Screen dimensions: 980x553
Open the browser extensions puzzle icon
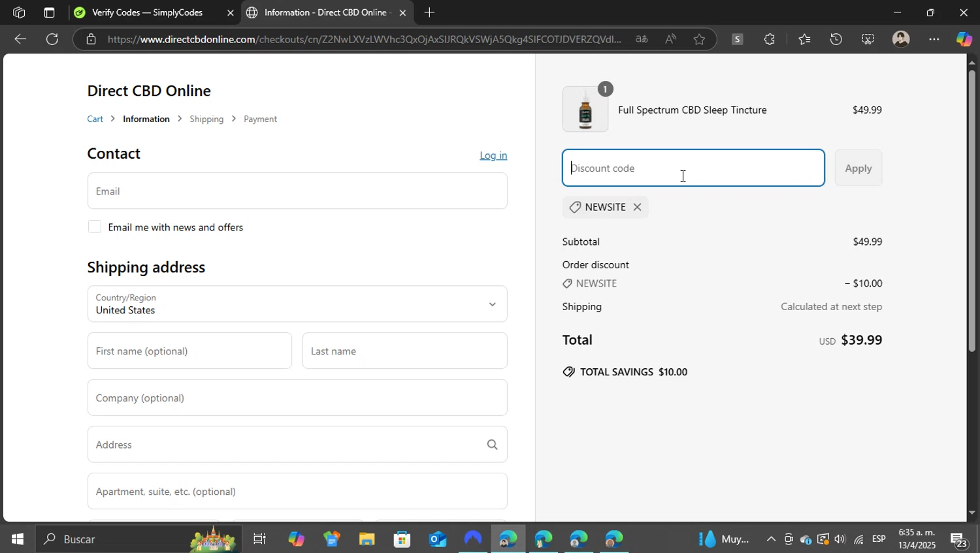770,39
